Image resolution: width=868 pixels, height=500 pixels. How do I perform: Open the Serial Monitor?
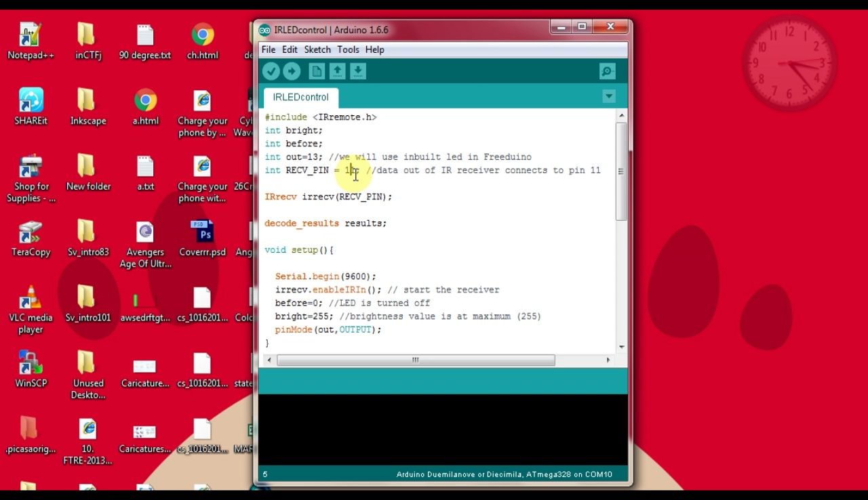pos(607,70)
